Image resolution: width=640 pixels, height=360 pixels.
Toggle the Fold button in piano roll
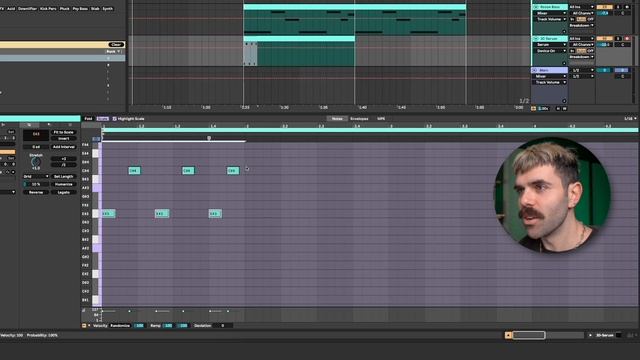click(x=88, y=119)
